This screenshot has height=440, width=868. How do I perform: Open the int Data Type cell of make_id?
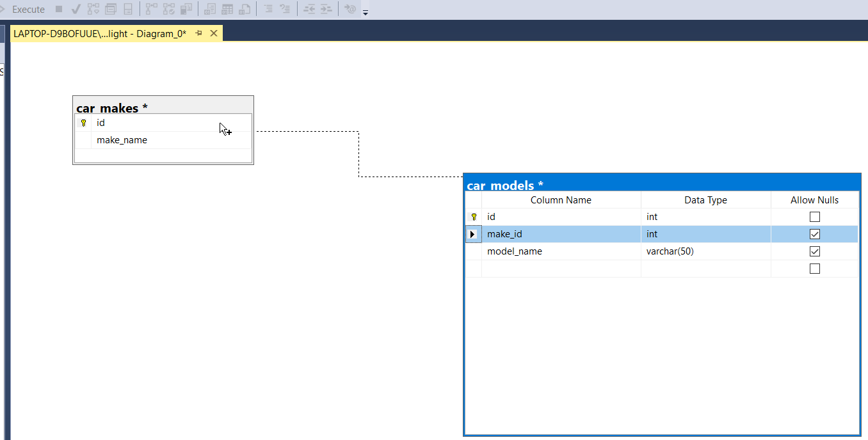705,235
